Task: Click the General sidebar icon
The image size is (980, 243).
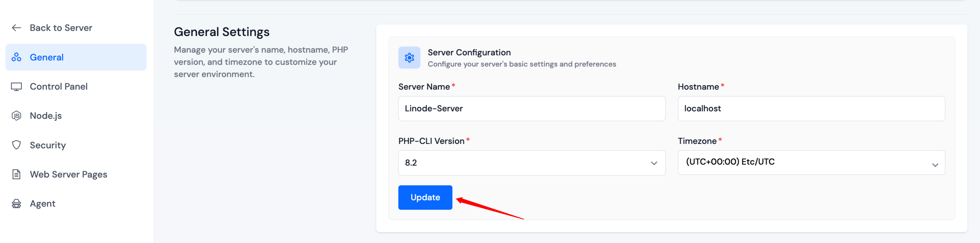Action: 16,57
